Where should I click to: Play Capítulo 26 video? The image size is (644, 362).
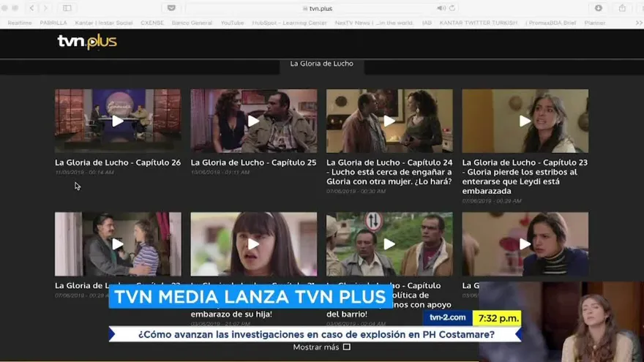pyautogui.click(x=118, y=121)
